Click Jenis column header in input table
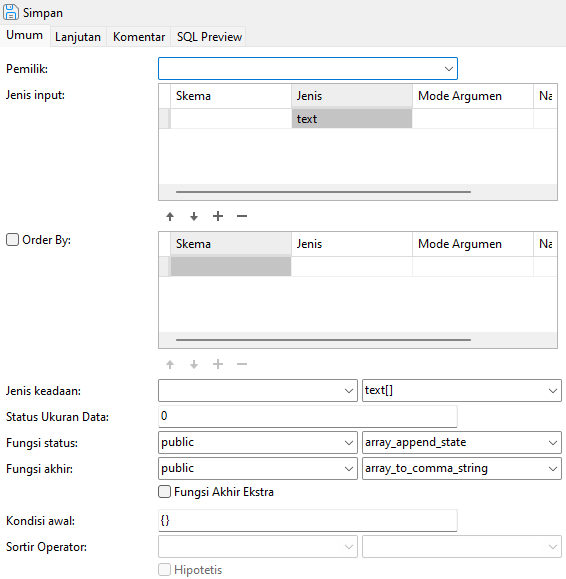Viewport: 566px width, 579px height. click(x=351, y=96)
